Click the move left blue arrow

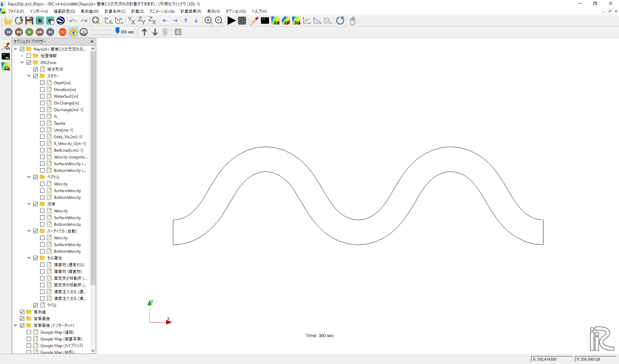click(x=165, y=21)
